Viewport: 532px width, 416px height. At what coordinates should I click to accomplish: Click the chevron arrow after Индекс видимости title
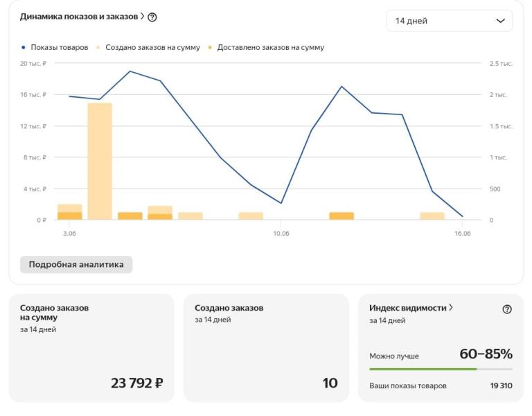coord(451,308)
